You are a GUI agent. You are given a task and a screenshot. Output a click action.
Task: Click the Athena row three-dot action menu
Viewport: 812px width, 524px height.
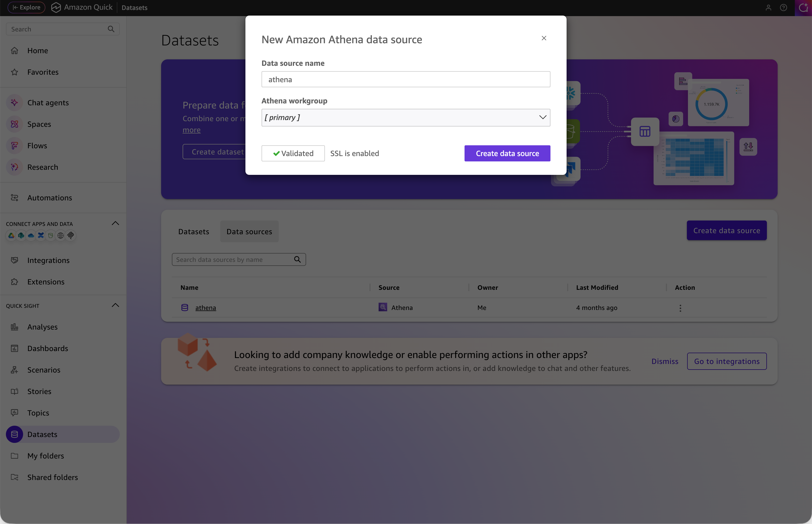click(x=680, y=308)
